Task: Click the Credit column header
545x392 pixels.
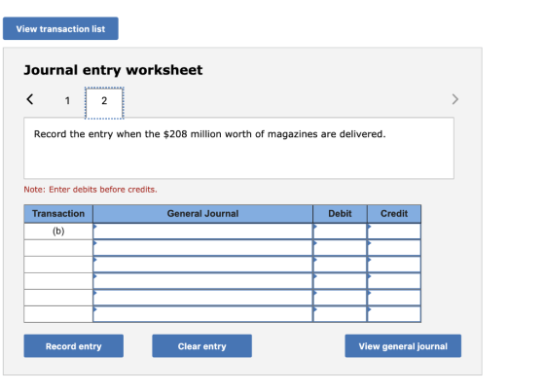Action: [394, 214]
